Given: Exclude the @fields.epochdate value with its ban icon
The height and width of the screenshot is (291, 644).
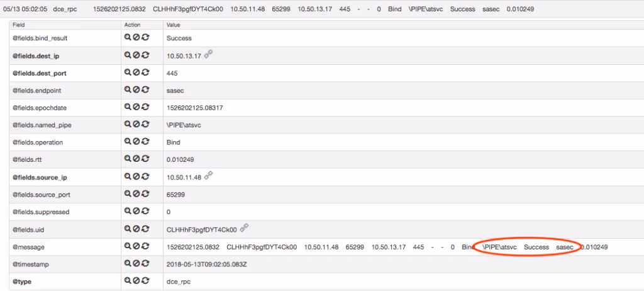Looking at the screenshot, I should 136,106.
